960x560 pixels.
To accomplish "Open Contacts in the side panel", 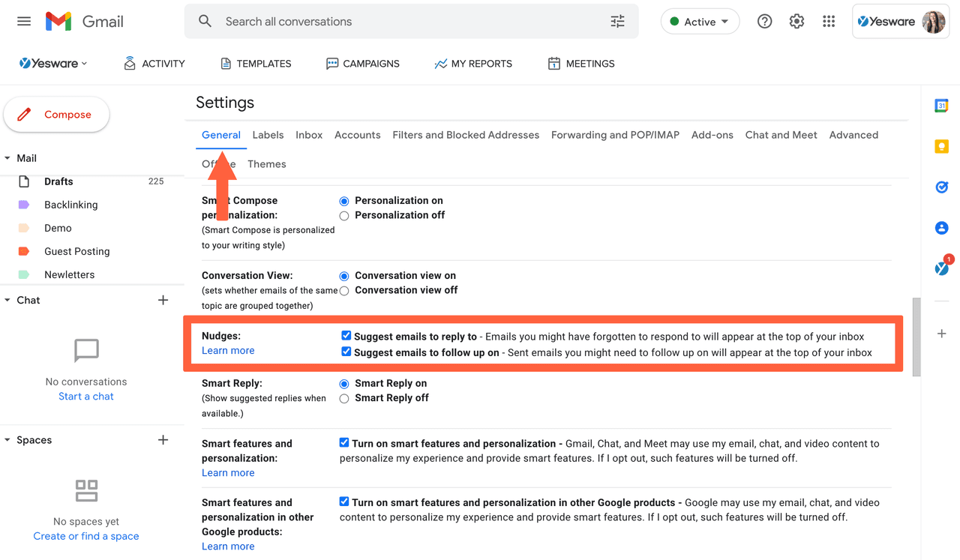I will (941, 228).
